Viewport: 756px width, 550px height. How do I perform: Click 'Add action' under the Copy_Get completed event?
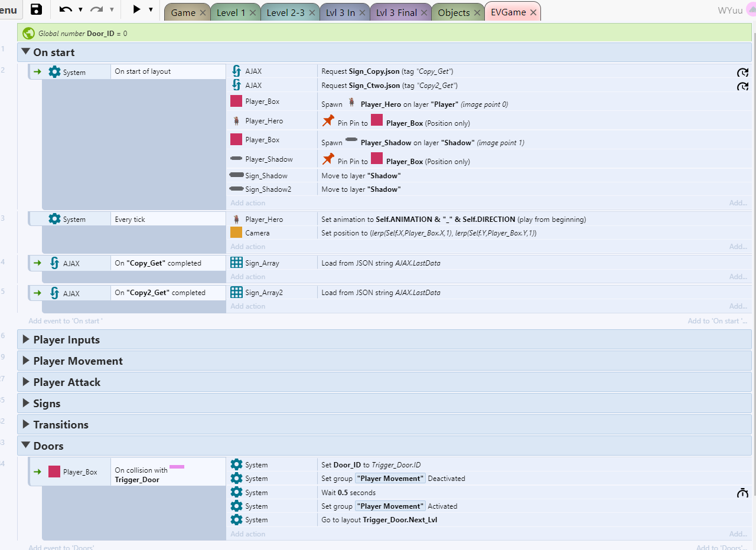point(247,277)
